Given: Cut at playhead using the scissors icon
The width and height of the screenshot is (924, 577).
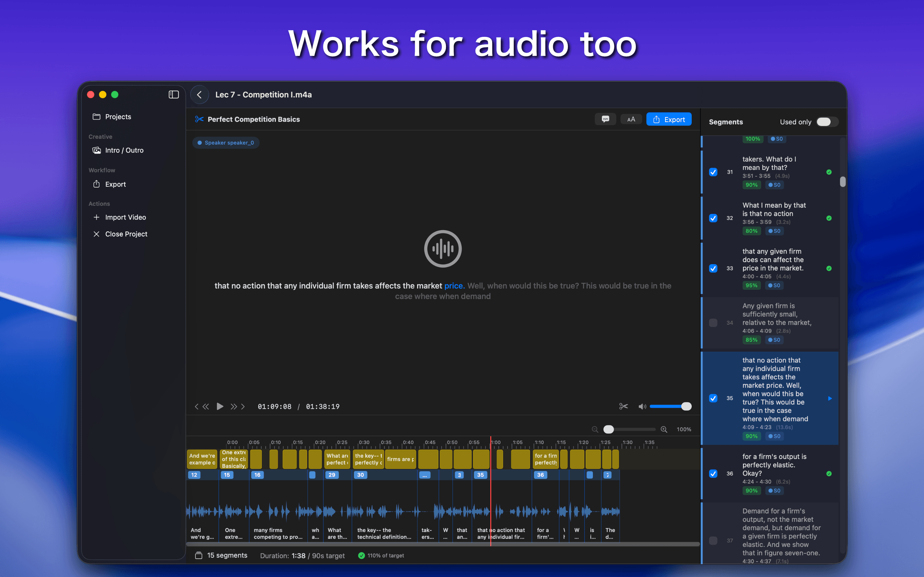Looking at the screenshot, I should tap(623, 406).
